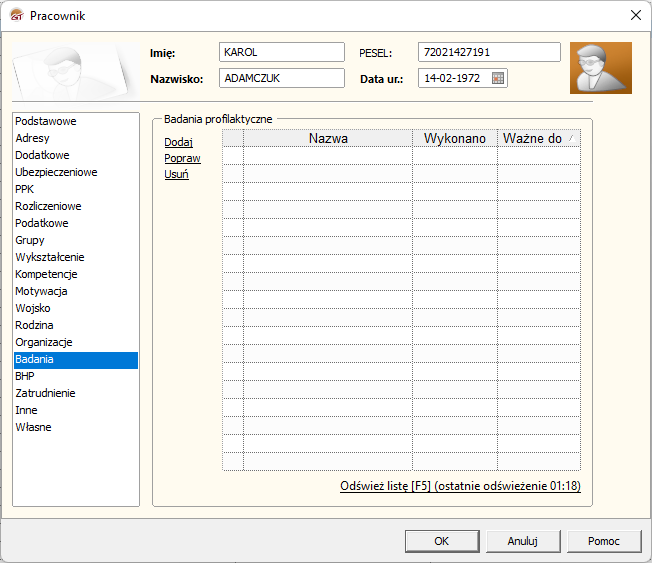Click the employee photo avatar icon
Viewport: 652px width, 563px height.
pyautogui.click(x=600, y=68)
